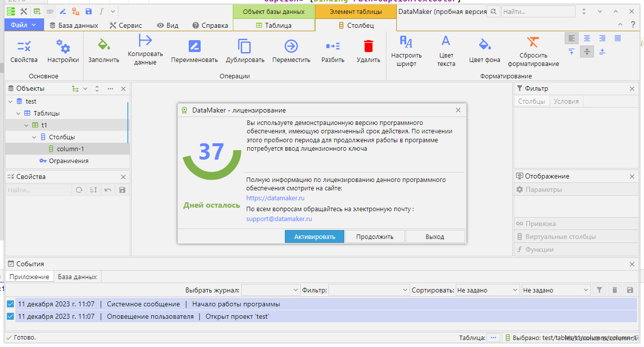Open the quick access toolbar customize arrow
This screenshot has height=347, width=644.
113,11
